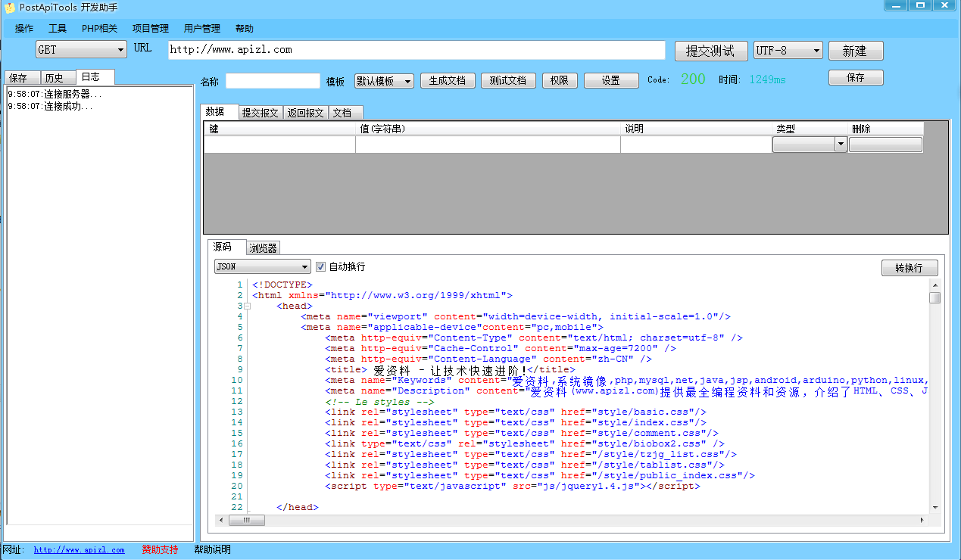Click the delete button in 删除 column
Image resolution: width=961 pixels, height=560 pixels.
(885, 145)
